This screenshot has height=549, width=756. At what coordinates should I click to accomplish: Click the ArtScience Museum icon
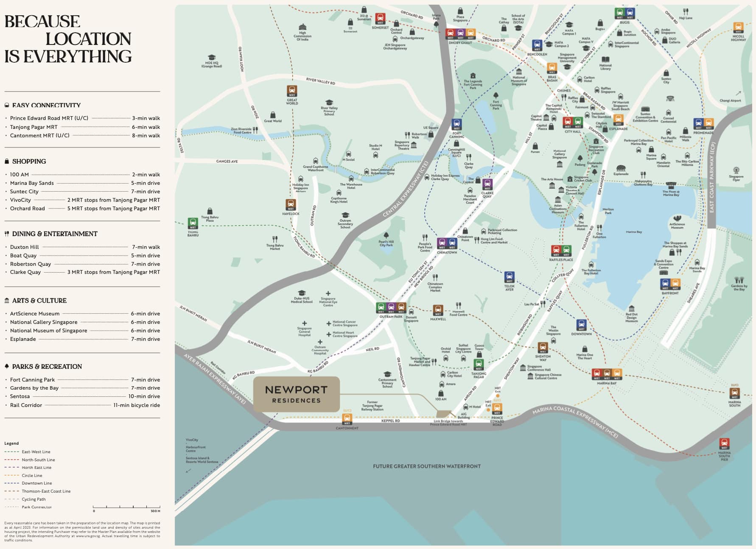coord(677,218)
